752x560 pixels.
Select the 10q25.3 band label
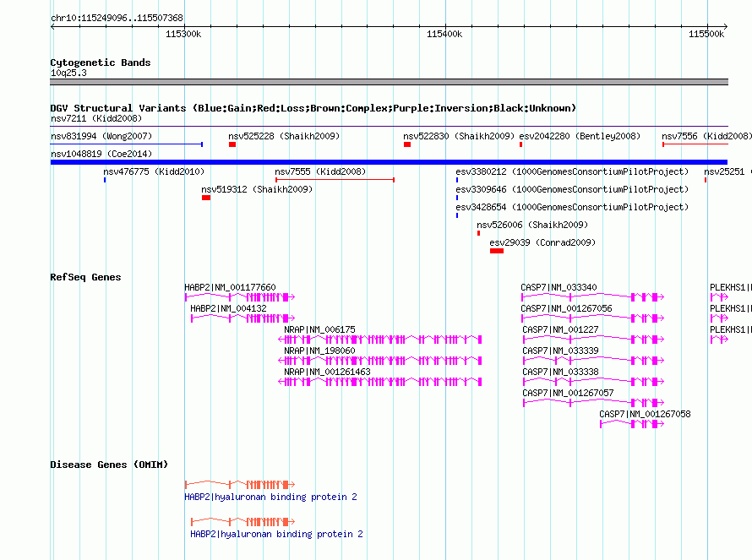pos(68,73)
